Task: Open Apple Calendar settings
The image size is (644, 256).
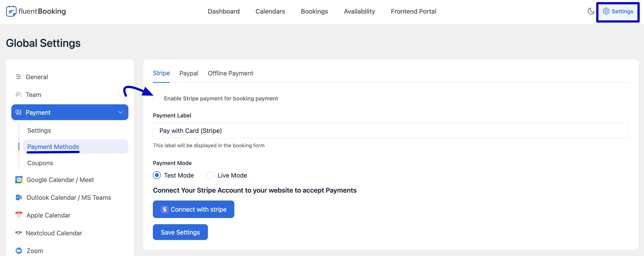Action: coord(70,215)
